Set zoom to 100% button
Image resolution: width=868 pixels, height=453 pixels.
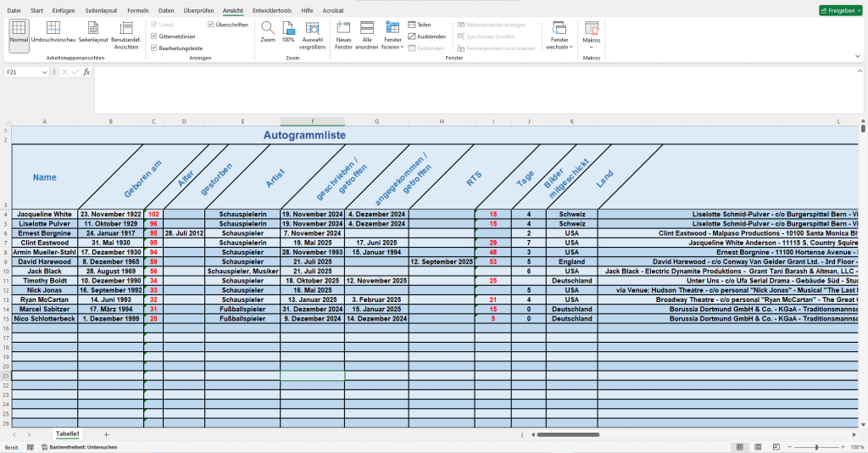point(288,32)
